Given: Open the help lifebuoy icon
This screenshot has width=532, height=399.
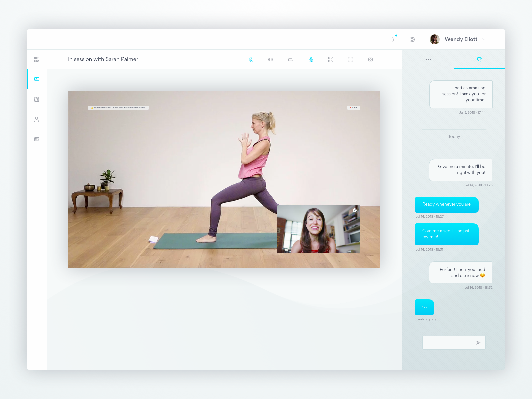Looking at the screenshot, I should (412, 39).
